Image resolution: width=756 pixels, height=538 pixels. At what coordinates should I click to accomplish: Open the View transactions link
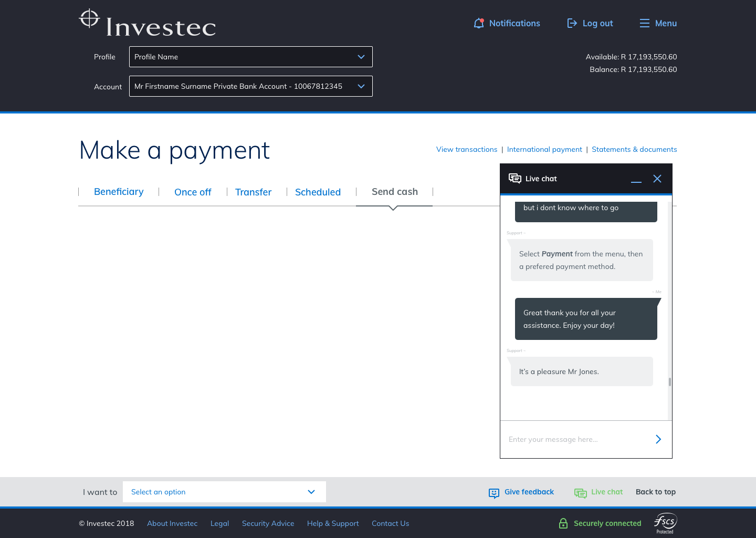point(466,149)
